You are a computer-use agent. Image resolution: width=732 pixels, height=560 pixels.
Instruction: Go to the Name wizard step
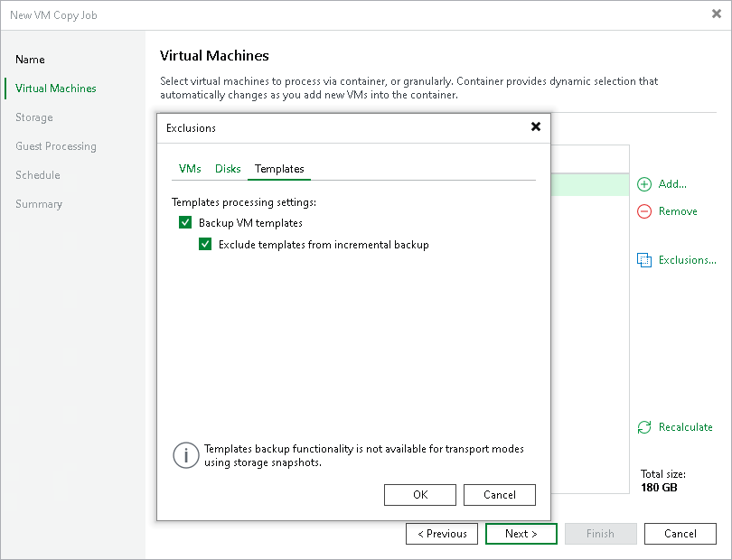pos(30,60)
